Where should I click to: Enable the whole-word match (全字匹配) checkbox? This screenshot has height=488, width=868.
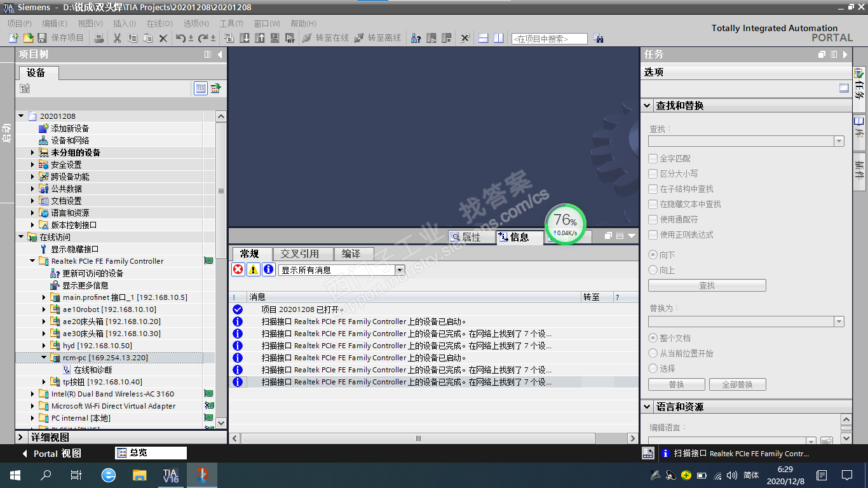[653, 158]
